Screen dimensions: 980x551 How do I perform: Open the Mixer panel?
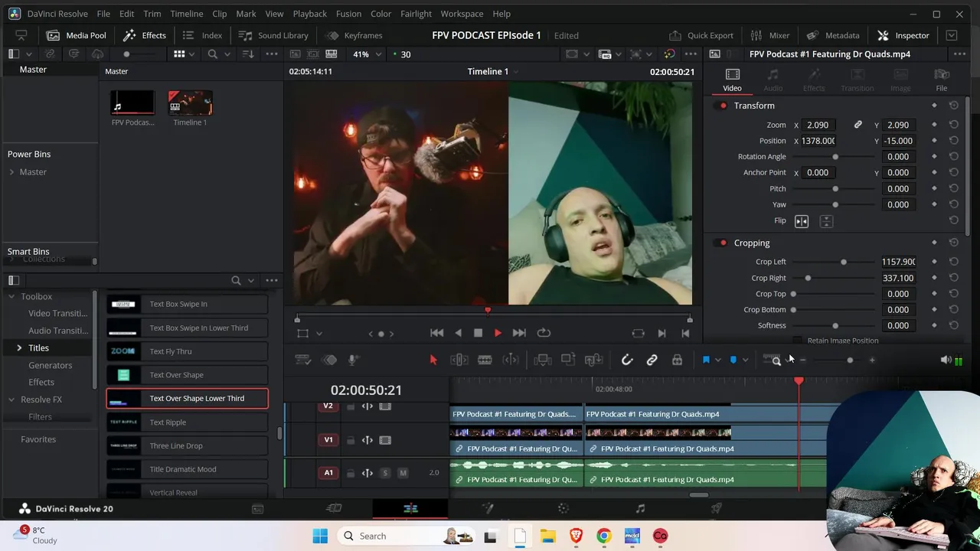click(x=769, y=35)
